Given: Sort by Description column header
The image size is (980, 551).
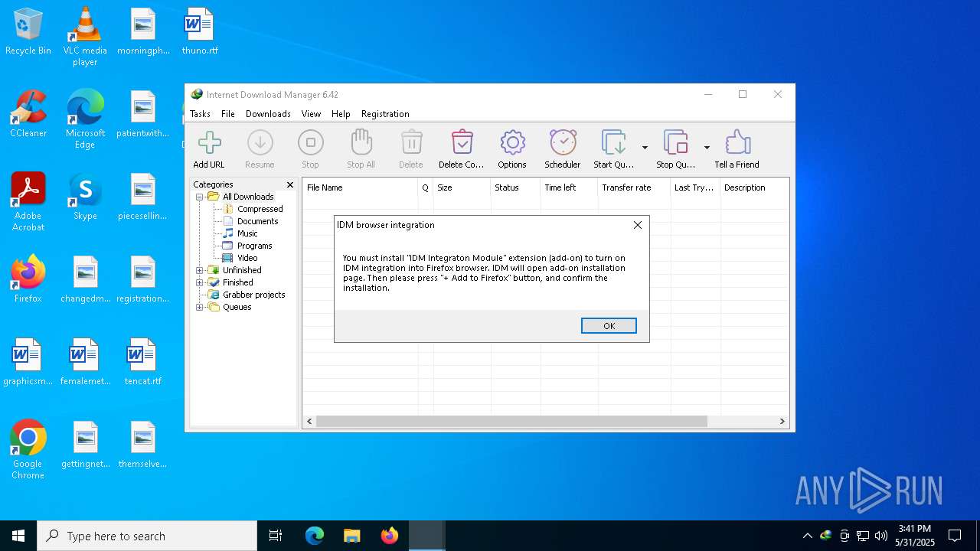Looking at the screenshot, I should (x=754, y=187).
